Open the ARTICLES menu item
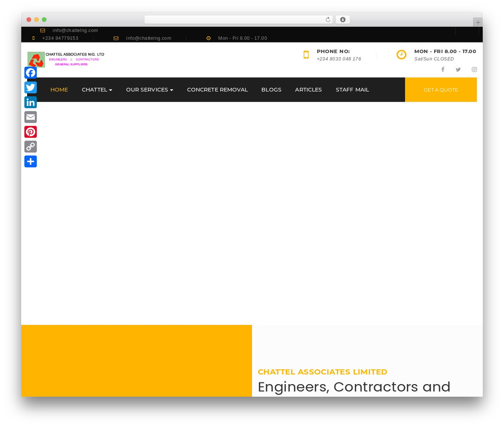Image resolution: width=504 pixels, height=427 pixels. 308,90
